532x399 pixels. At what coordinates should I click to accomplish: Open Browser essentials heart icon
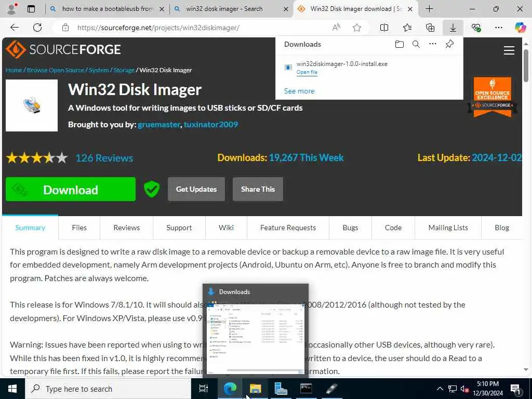(476, 28)
